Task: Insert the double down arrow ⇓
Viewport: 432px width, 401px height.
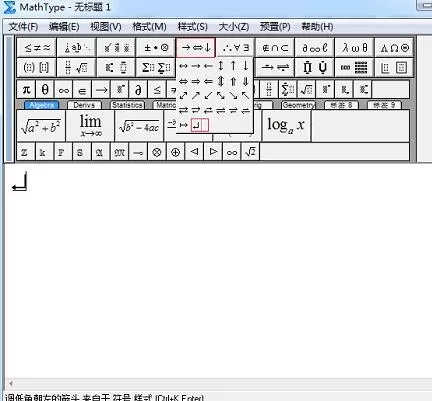Action: (x=246, y=81)
